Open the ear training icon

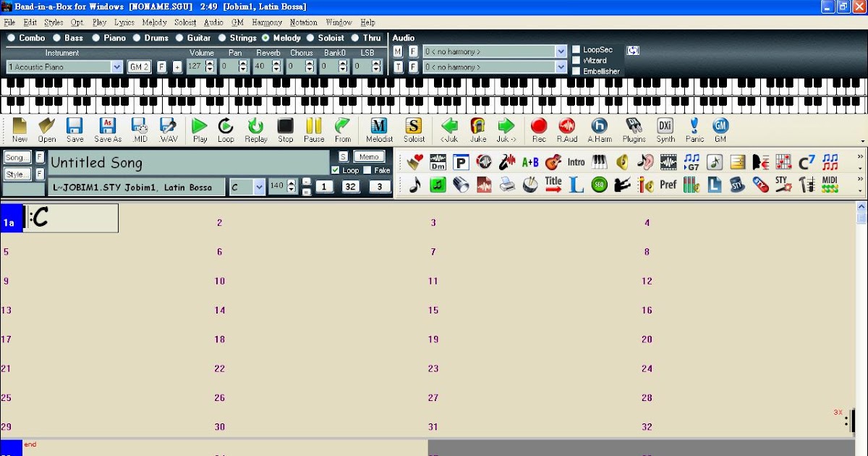tap(645, 162)
